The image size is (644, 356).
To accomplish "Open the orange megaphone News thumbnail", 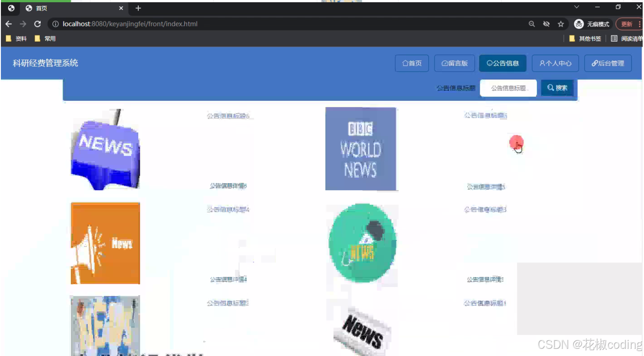I will 105,243.
